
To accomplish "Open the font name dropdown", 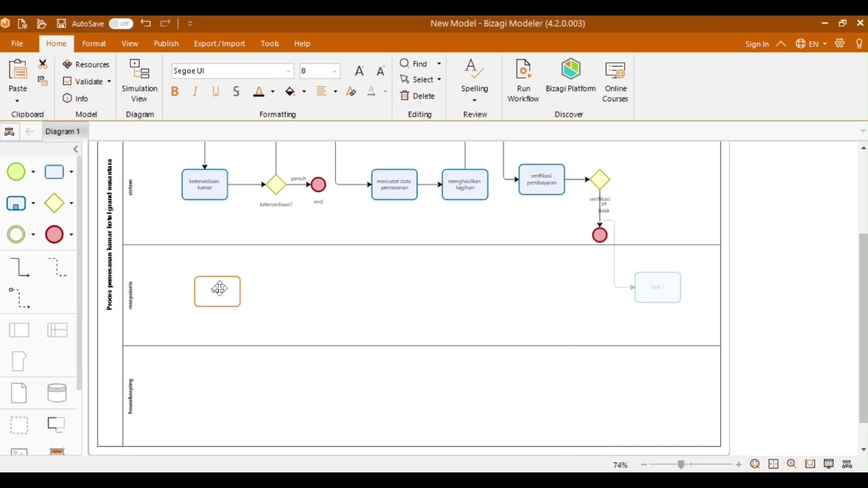I will click(x=289, y=71).
